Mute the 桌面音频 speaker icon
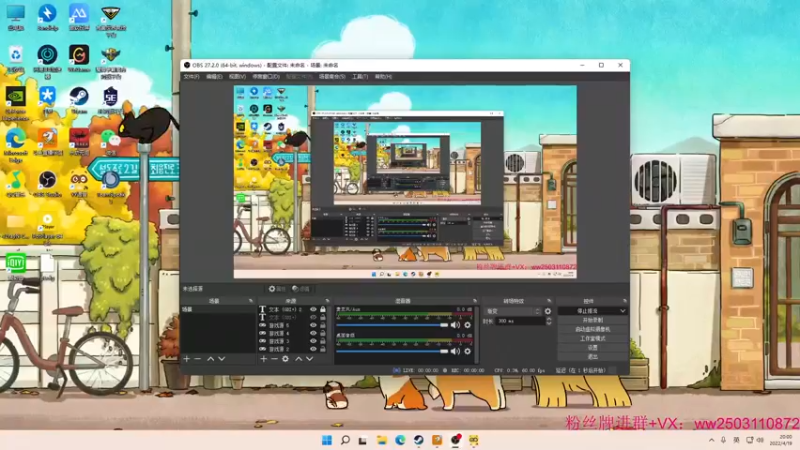This screenshot has height=450, width=800. pyautogui.click(x=456, y=351)
